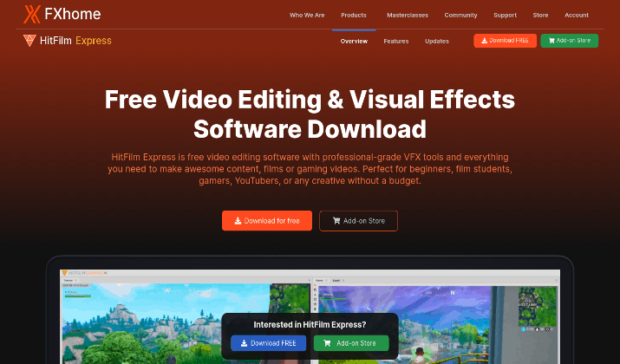Viewport: 620px width, 364px height.
Task: Click download icon in orange header button
Action: point(485,41)
